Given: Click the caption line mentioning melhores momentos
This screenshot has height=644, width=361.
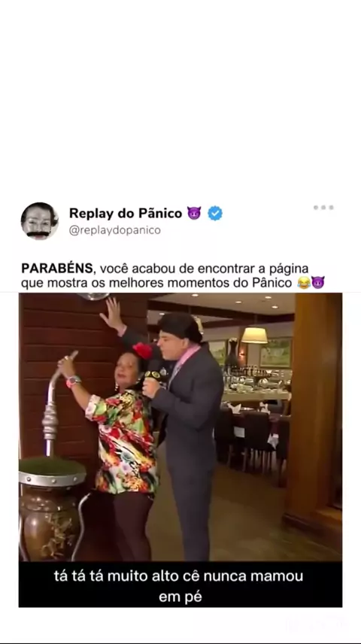Looking at the screenshot, I should (x=156, y=283).
